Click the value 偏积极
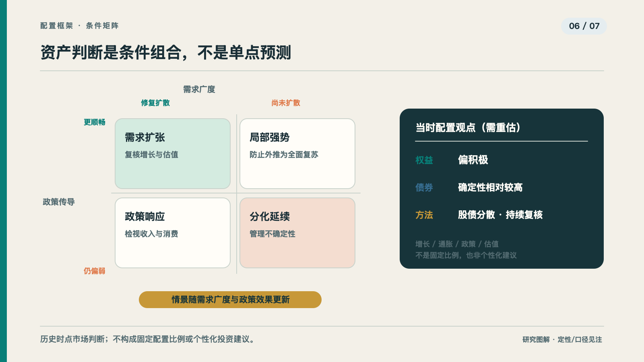 coord(473,160)
